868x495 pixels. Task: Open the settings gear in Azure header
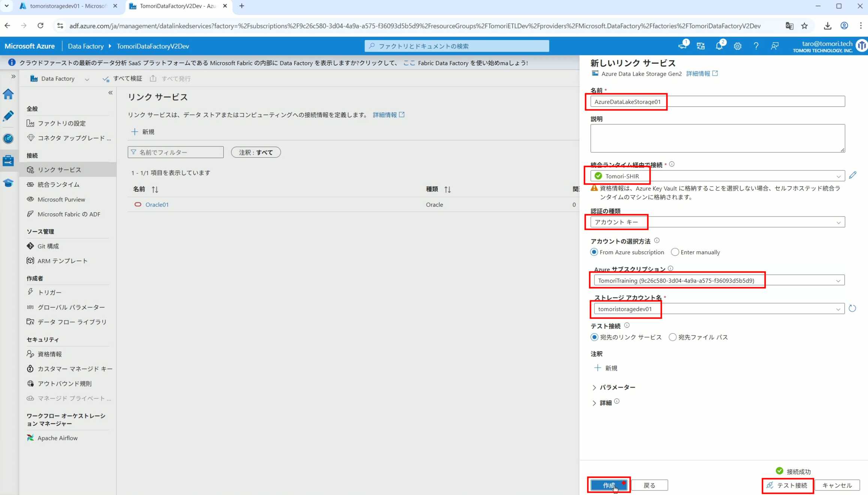click(x=738, y=46)
